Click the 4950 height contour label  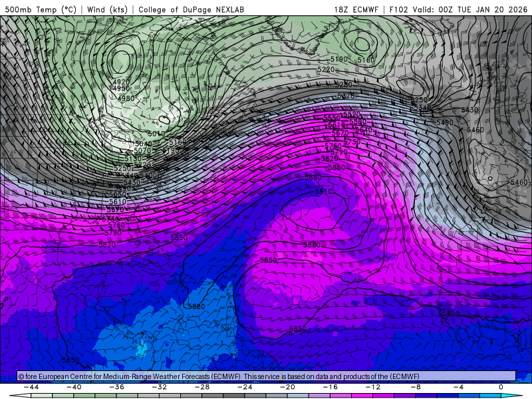coord(121,88)
